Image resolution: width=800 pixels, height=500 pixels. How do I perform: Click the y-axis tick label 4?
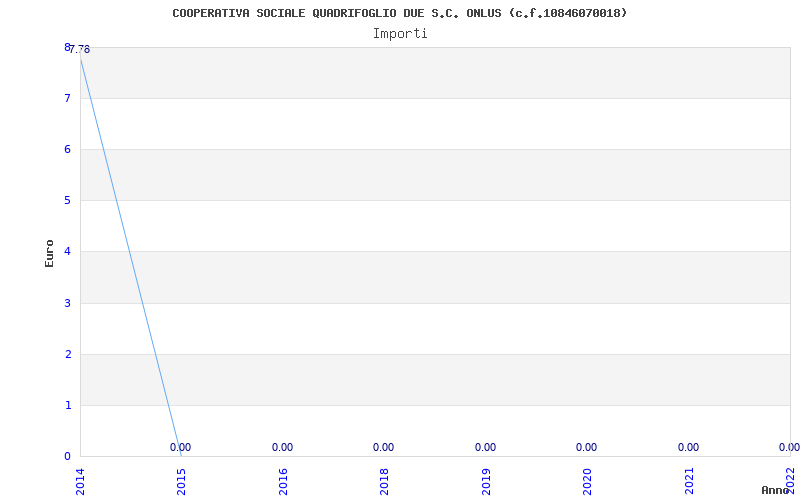67,252
